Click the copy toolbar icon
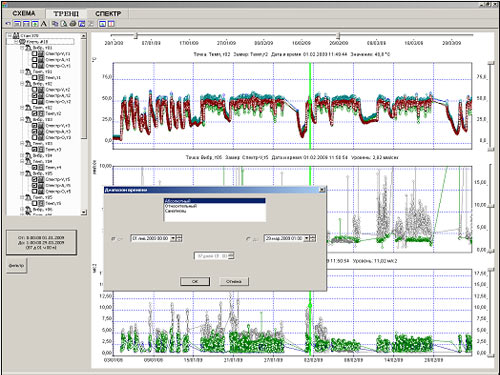The width and height of the screenshot is (500, 375). [55, 24]
